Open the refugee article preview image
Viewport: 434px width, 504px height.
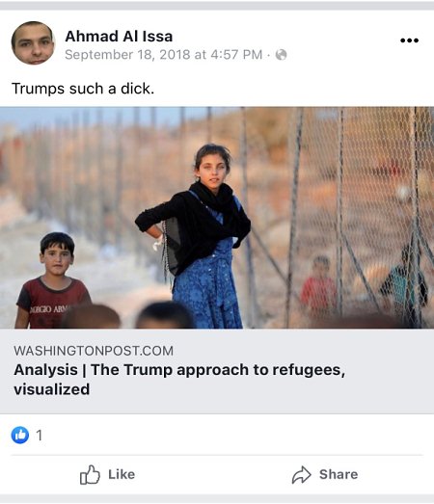(217, 218)
